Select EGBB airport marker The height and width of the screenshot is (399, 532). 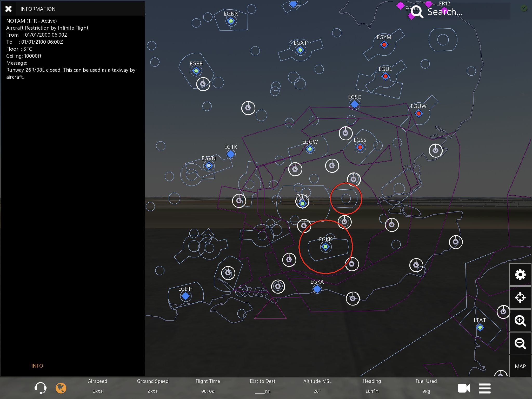click(196, 71)
